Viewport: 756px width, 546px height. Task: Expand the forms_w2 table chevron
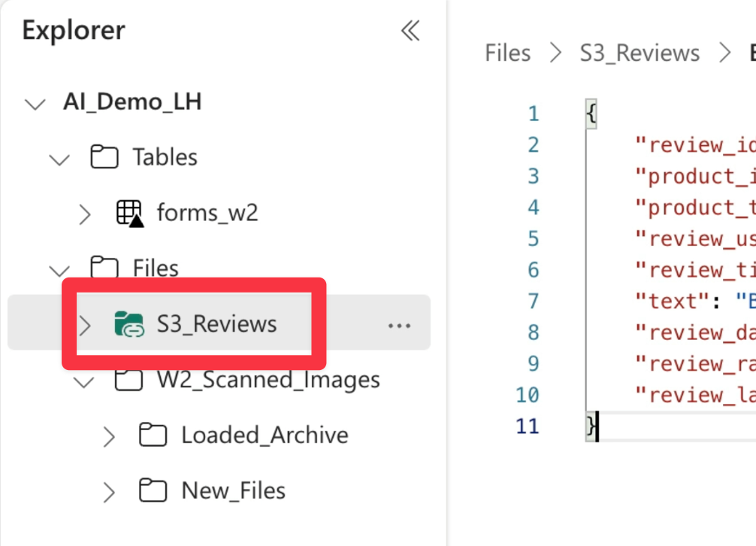[x=85, y=214]
